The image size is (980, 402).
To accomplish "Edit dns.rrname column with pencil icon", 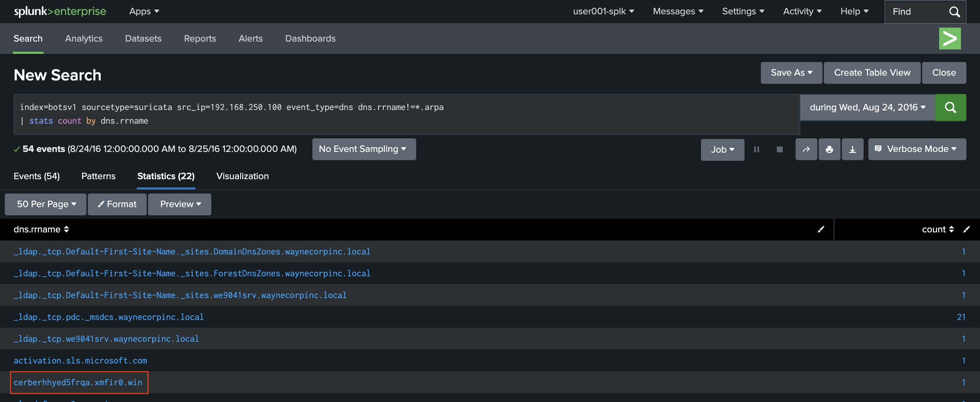I will (x=821, y=229).
